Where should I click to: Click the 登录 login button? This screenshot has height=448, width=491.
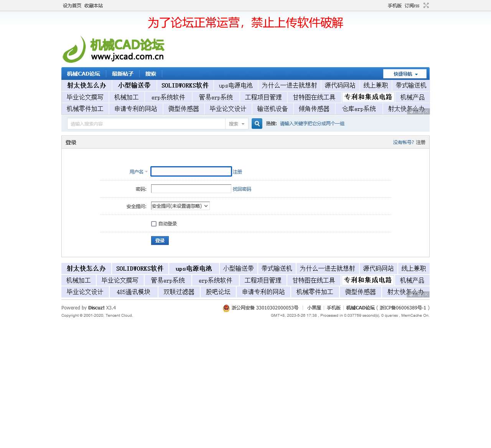click(160, 240)
